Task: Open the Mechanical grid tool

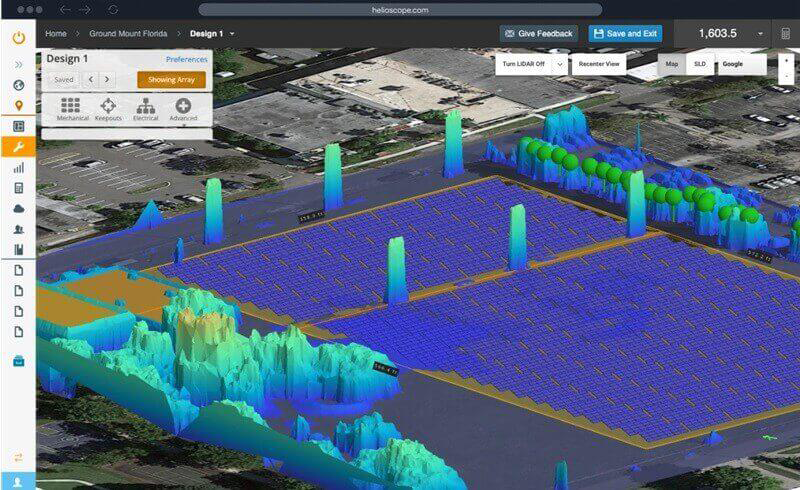Action: [72, 109]
